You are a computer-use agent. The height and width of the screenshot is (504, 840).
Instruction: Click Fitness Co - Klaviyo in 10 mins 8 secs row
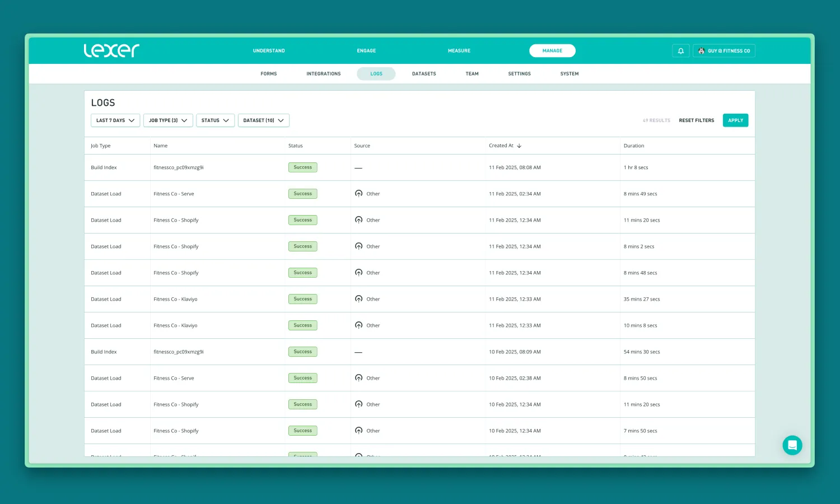pyautogui.click(x=175, y=325)
